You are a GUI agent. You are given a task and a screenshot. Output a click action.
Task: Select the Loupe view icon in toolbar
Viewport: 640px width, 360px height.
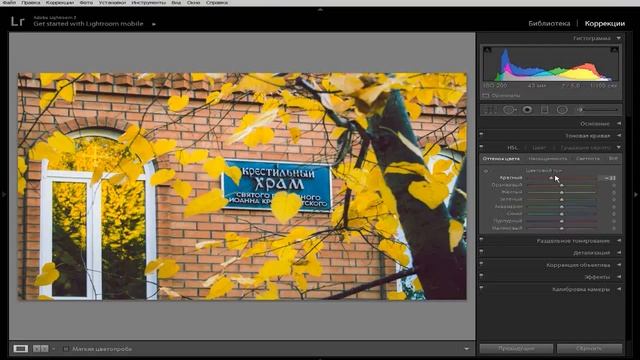click(20, 349)
